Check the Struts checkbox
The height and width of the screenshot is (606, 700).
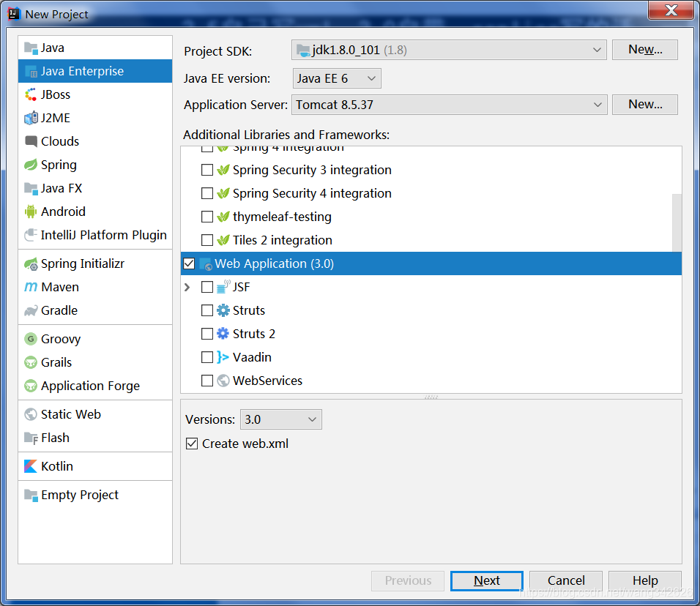[x=207, y=310]
